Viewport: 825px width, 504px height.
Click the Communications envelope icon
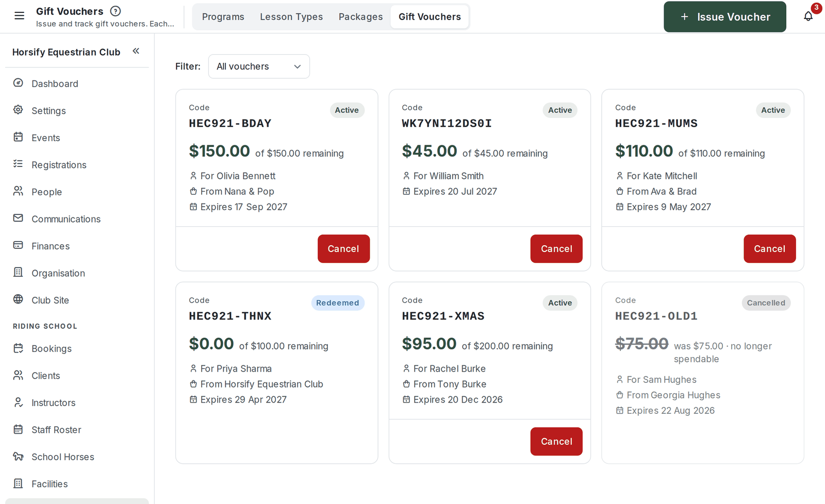pyautogui.click(x=18, y=218)
